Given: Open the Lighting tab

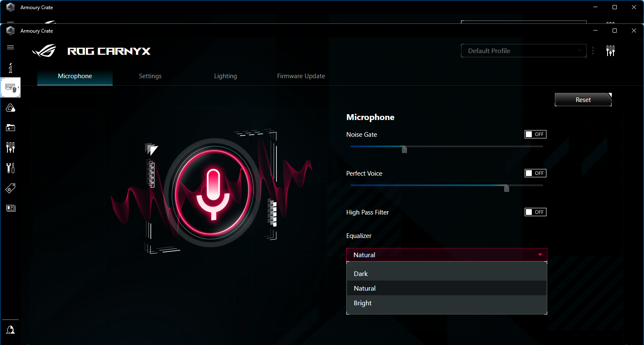Looking at the screenshot, I should pos(226,76).
